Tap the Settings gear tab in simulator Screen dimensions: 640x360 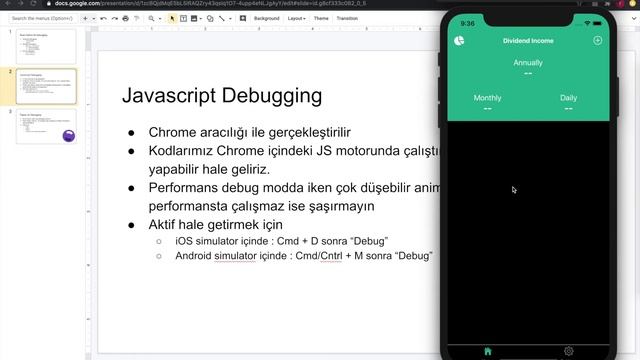[x=569, y=351]
